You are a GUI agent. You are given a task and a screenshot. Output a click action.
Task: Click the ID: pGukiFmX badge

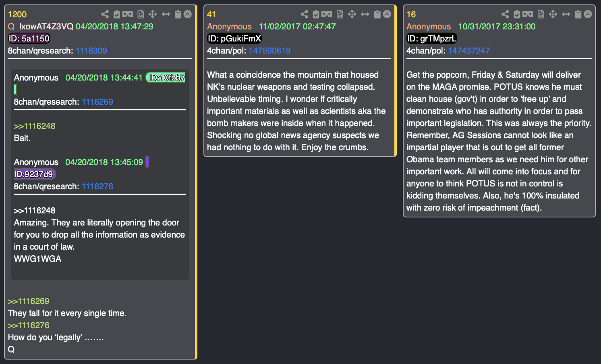pyautogui.click(x=234, y=39)
